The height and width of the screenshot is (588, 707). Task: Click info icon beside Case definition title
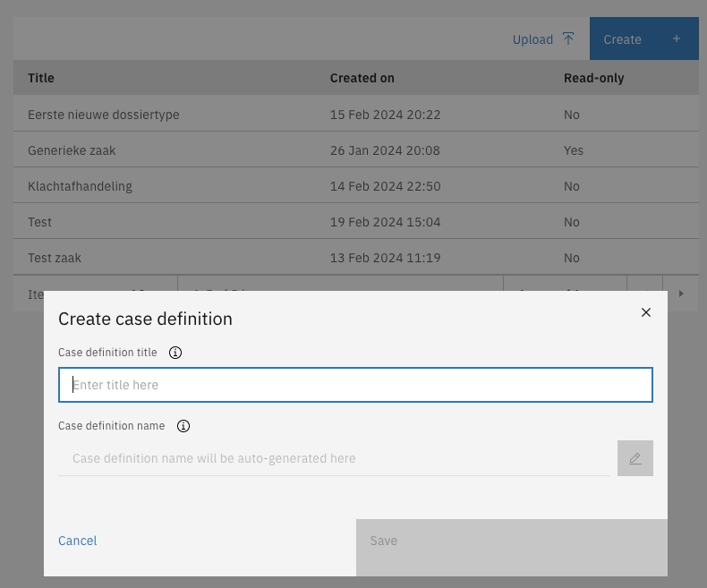[x=175, y=353]
